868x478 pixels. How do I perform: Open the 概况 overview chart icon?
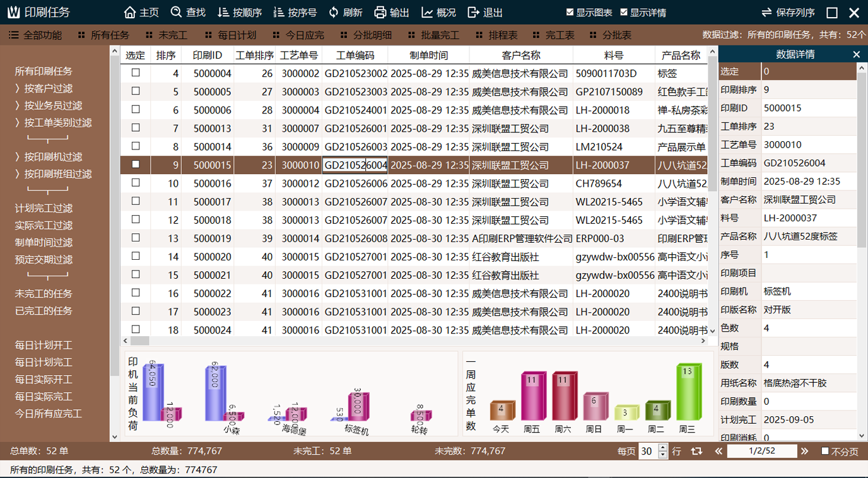(x=427, y=13)
